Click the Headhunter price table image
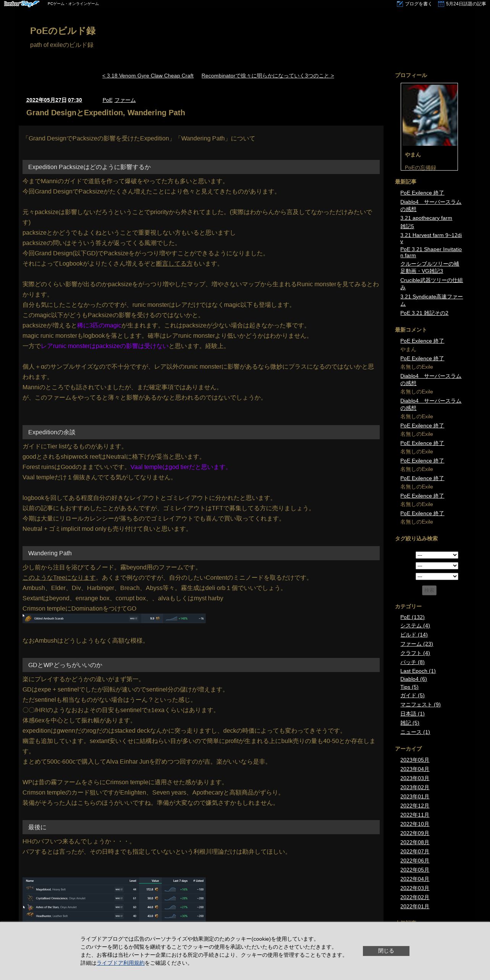The image size is (490, 980). pyautogui.click(x=114, y=899)
